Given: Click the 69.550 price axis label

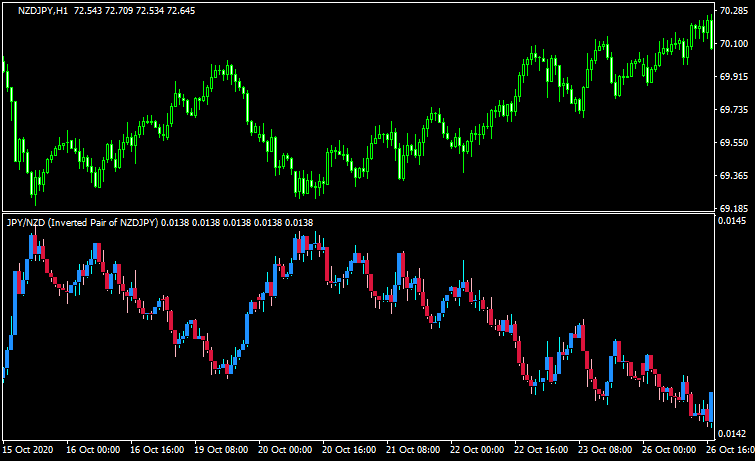Looking at the screenshot, I should [x=734, y=142].
